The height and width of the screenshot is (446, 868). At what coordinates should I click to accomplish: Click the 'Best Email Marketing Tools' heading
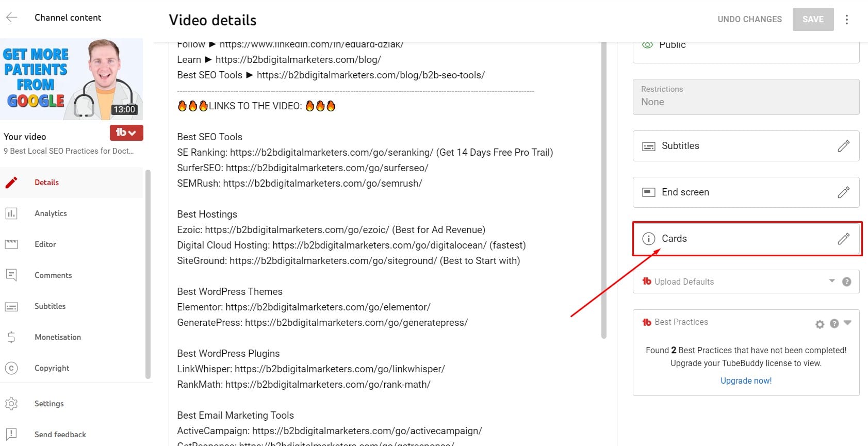click(x=235, y=416)
